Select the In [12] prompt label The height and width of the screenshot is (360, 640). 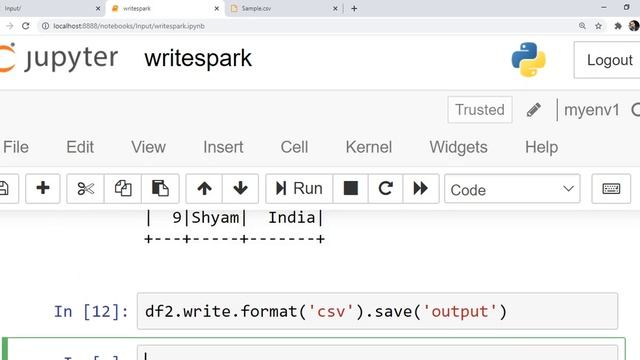[91, 311]
